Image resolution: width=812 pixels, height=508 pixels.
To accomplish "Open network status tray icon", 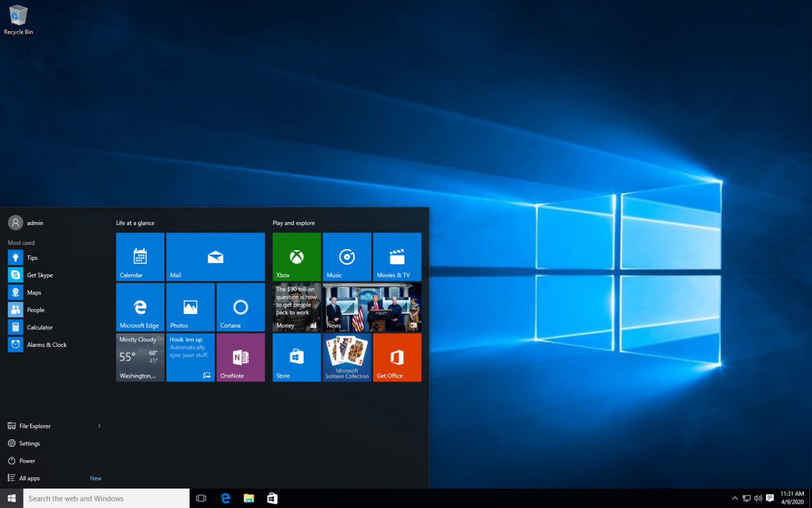I will pos(747,498).
